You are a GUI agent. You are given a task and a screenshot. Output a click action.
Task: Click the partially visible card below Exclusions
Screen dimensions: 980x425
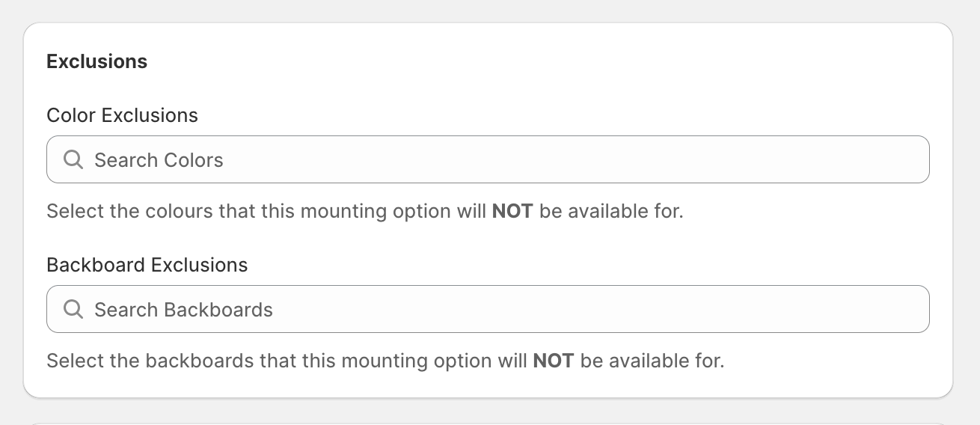[488, 421]
